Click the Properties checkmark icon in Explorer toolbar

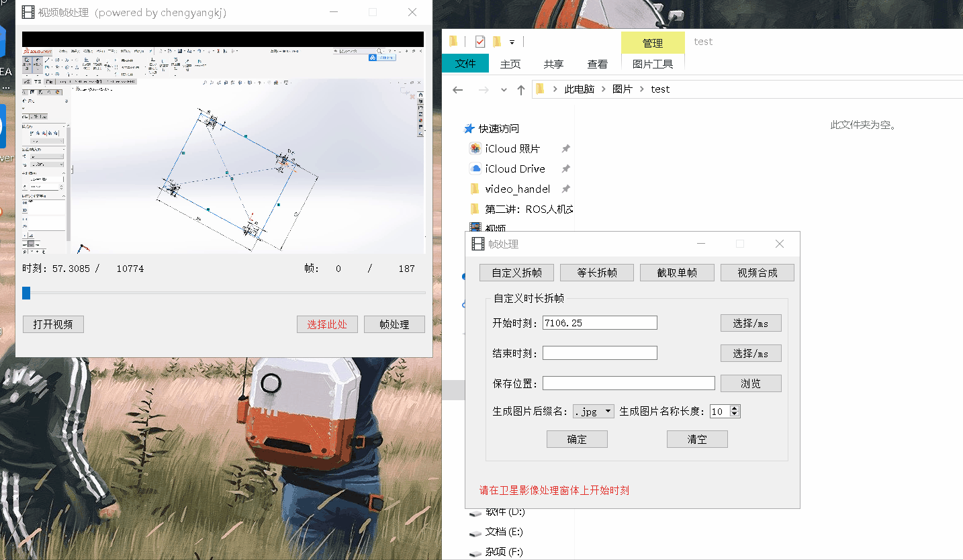pyautogui.click(x=479, y=42)
